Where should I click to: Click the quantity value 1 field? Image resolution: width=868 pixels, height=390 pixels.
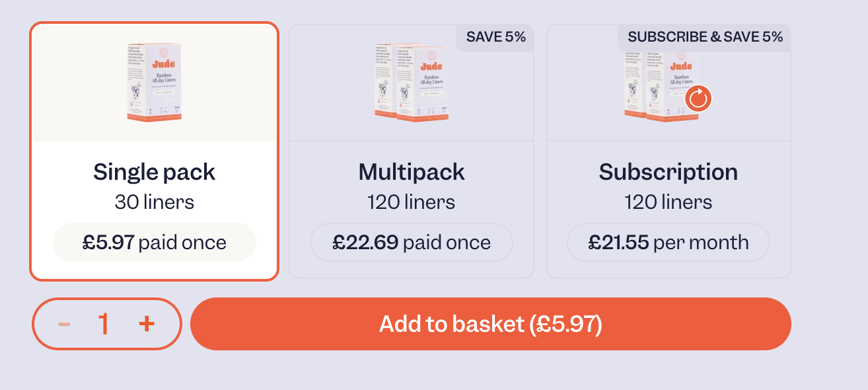tap(103, 324)
